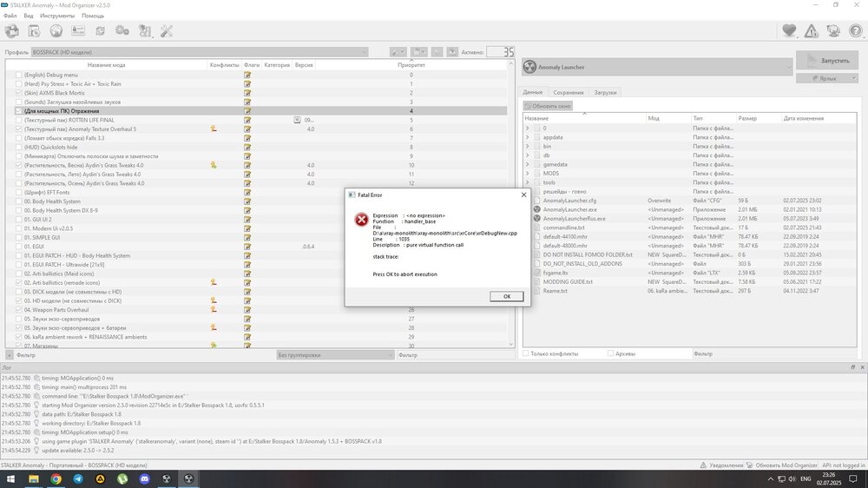Check the Архивы option

tap(610, 353)
